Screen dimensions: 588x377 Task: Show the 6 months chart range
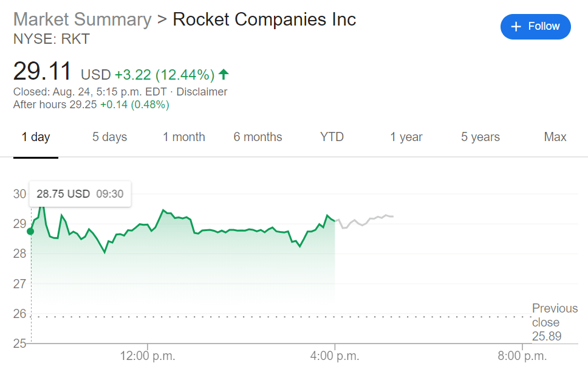[258, 137]
